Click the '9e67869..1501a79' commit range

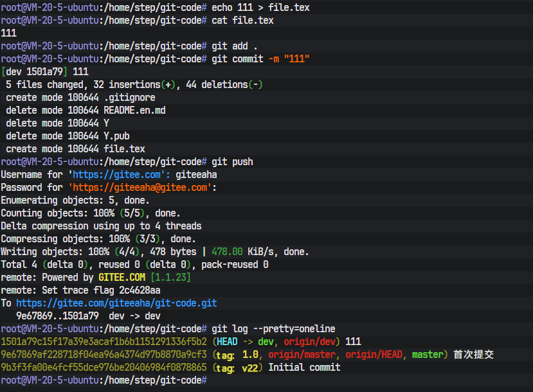pyautogui.click(x=57, y=316)
